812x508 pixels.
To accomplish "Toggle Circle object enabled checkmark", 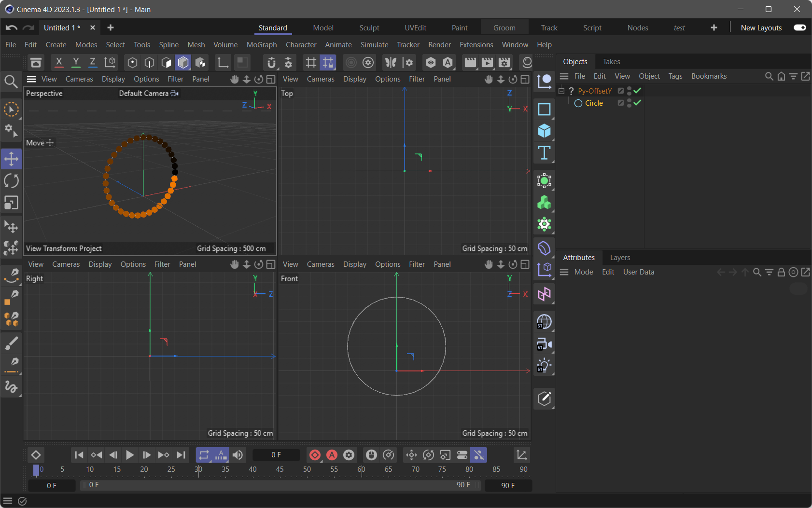I will [x=637, y=103].
